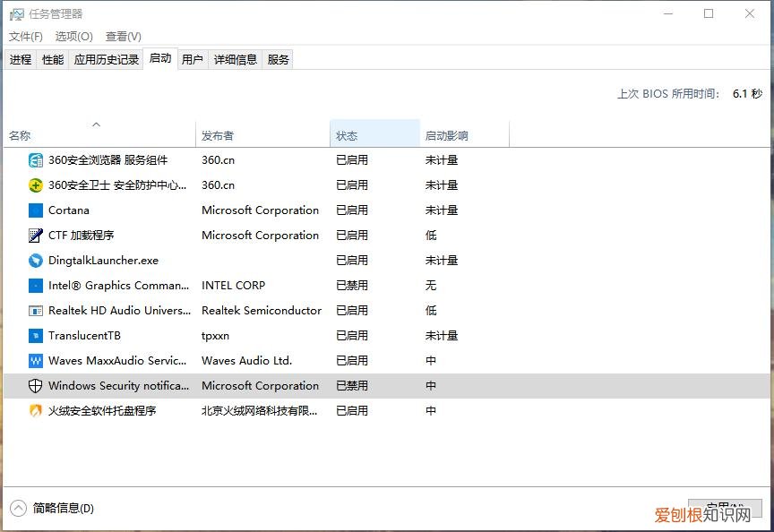Collapse to 简略信息 using the arrow icon
Screen dimensions: 774x532
click(x=18, y=508)
